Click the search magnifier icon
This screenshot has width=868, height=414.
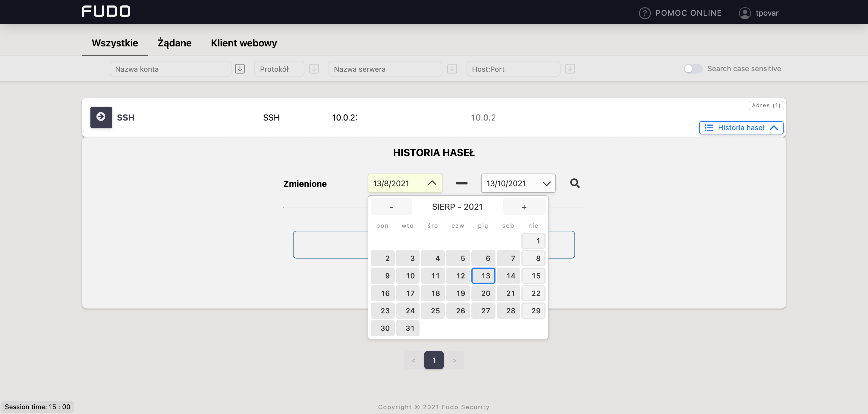574,183
